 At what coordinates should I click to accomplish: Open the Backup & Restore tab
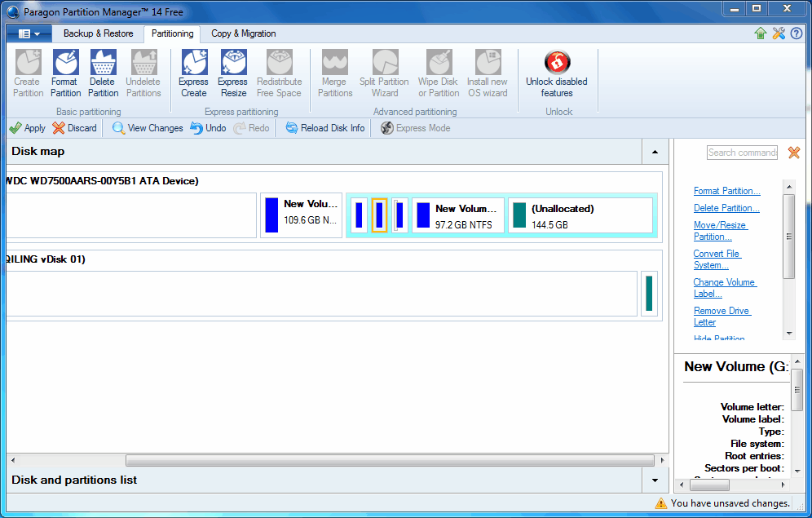tap(99, 33)
